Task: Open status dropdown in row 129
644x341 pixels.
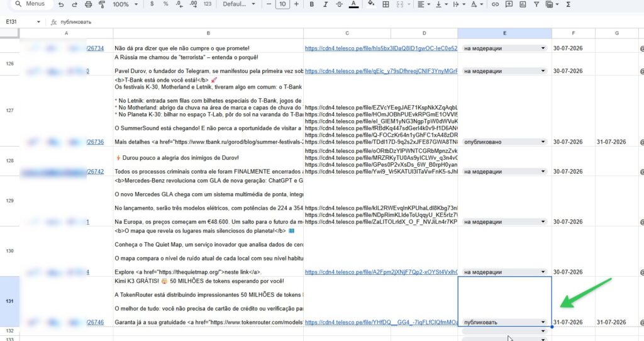Action: pos(543,222)
